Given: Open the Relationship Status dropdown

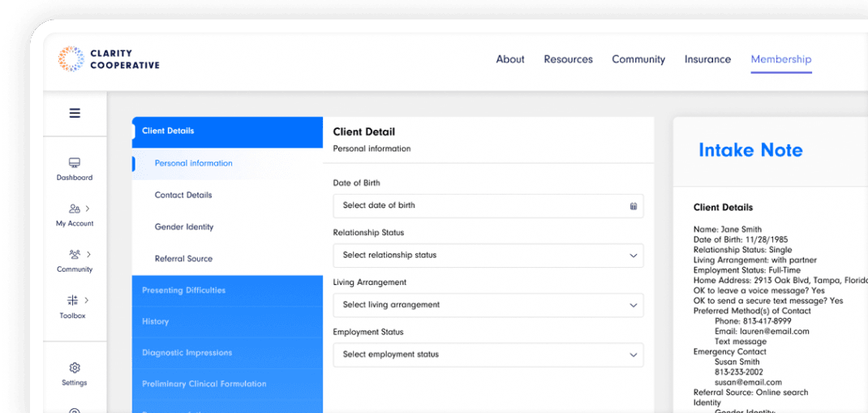Looking at the screenshot, I should tap(488, 256).
